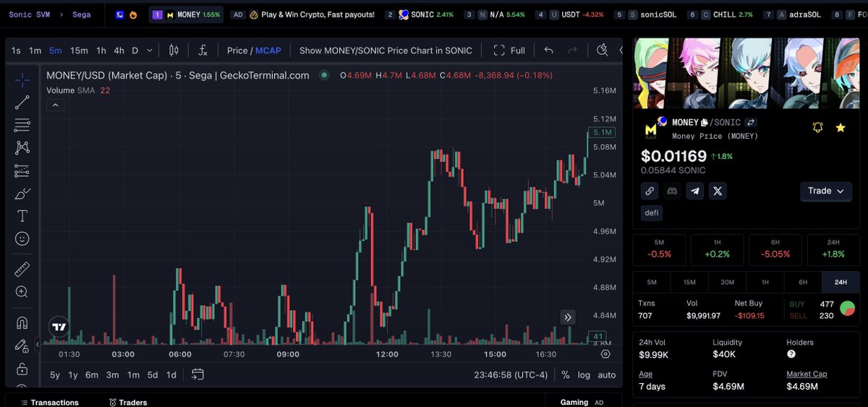The height and width of the screenshot is (407, 868).
Task: Open the indicators fx menu
Action: pyautogui.click(x=203, y=51)
